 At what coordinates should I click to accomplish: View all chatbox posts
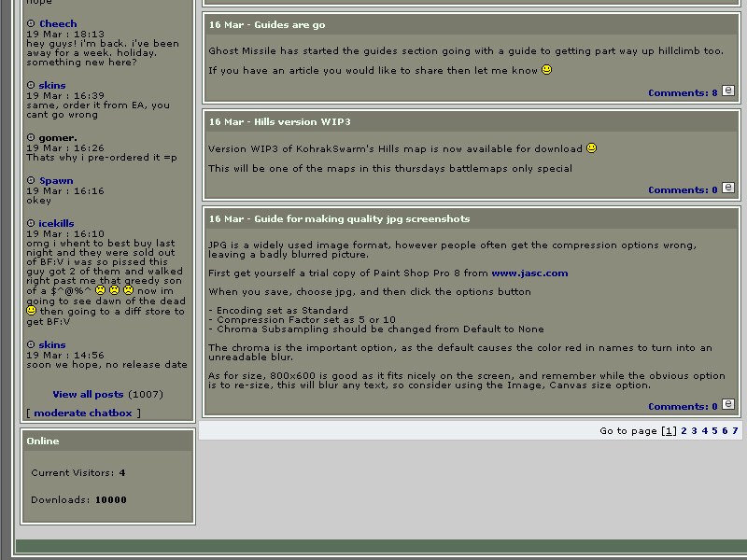click(88, 394)
